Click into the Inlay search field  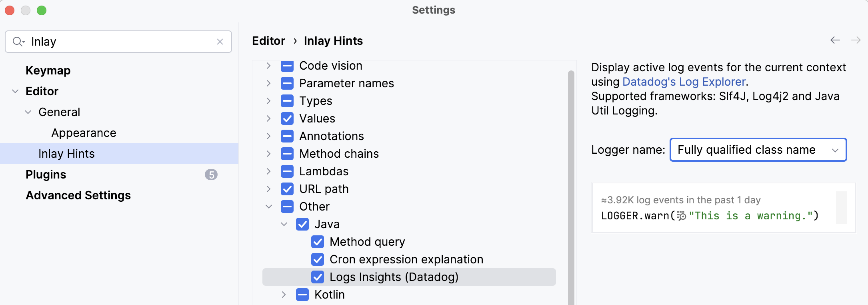point(120,42)
